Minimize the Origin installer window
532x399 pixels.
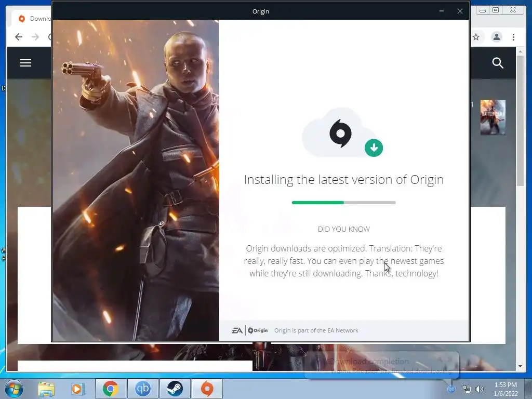point(442,11)
